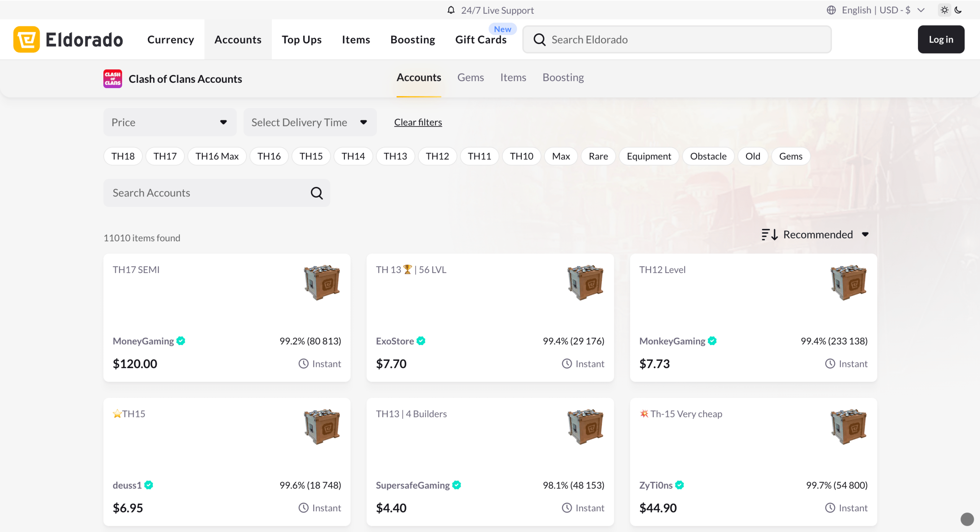Image resolution: width=980 pixels, height=532 pixels.
Task: Click the globe language icon
Action: click(x=831, y=10)
